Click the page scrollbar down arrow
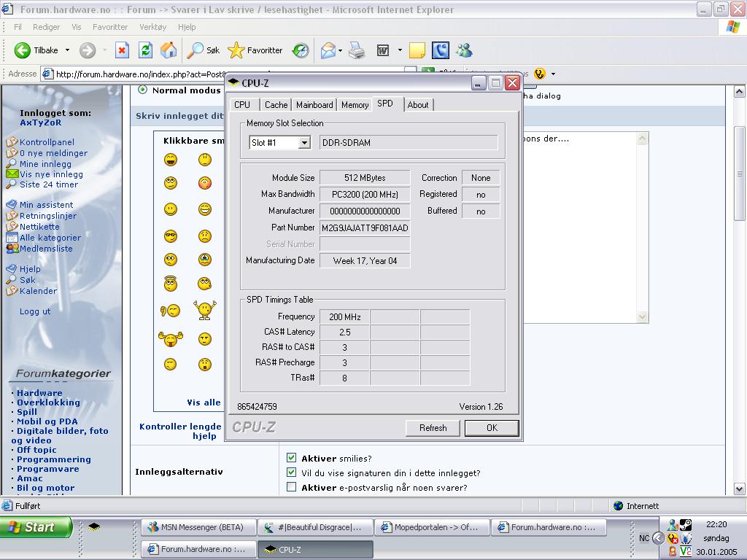This screenshot has width=747, height=560. click(739, 489)
